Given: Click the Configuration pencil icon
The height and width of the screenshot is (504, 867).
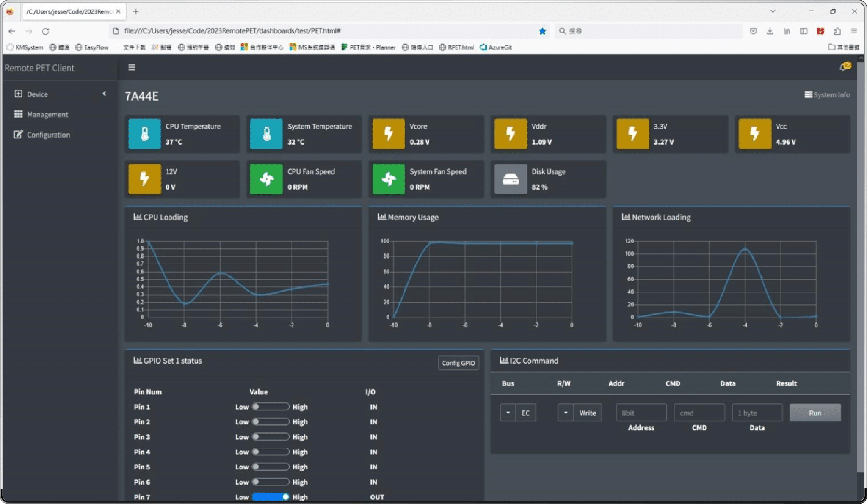Looking at the screenshot, I should (18, 134).
